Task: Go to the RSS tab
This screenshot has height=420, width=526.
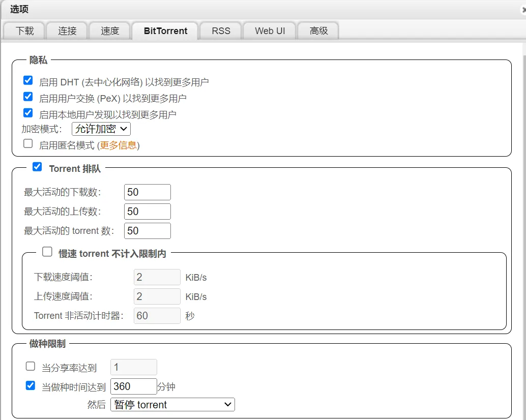Action: tap(221, 31)
